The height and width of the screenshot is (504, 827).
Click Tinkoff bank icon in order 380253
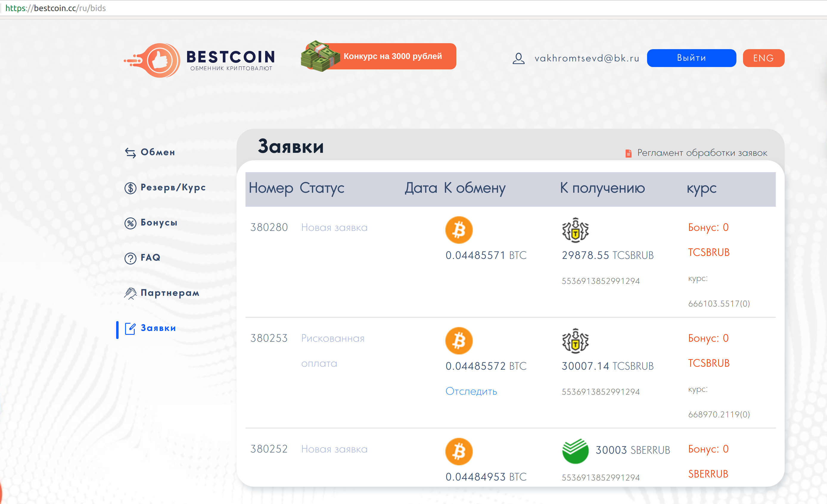[575, 340]
